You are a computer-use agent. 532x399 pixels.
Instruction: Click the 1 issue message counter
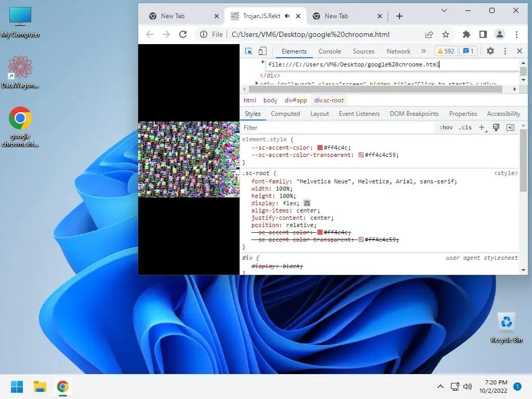click(x=469, y=51)
